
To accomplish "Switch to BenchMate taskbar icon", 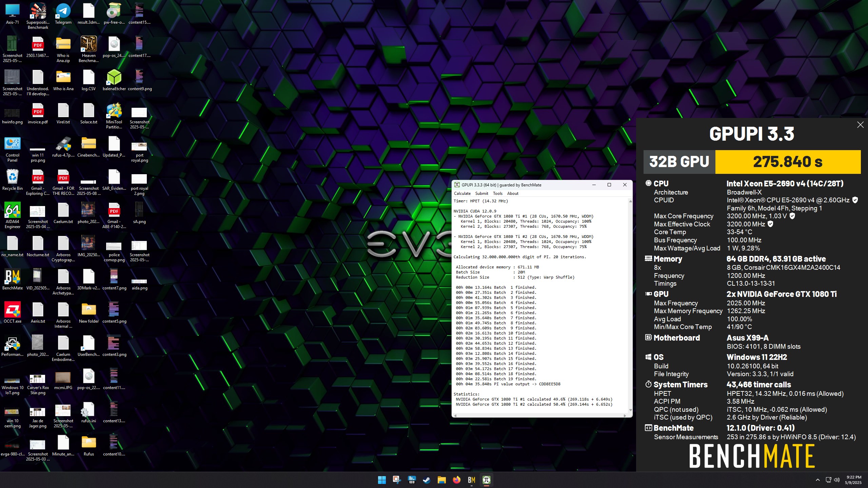I will pyautogui.click(x=471, y=480).
